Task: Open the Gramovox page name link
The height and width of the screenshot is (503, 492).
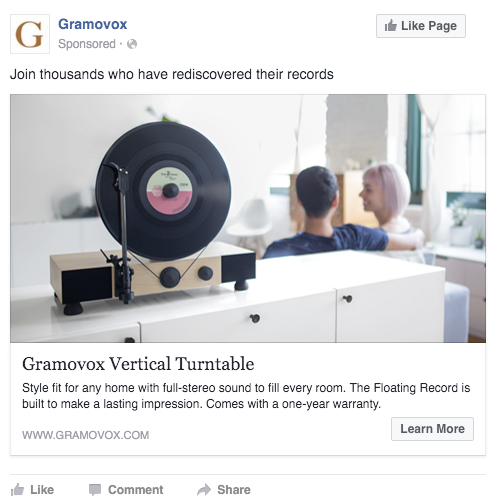Action: (x=93, y=24)
